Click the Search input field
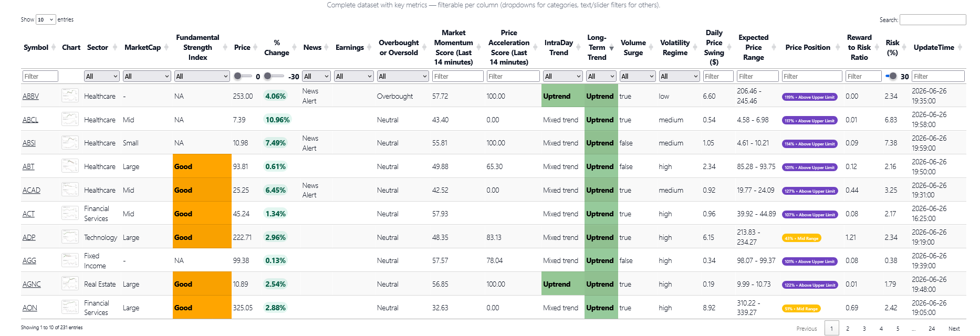Screen dimensions: 980x336 [933, 19]
